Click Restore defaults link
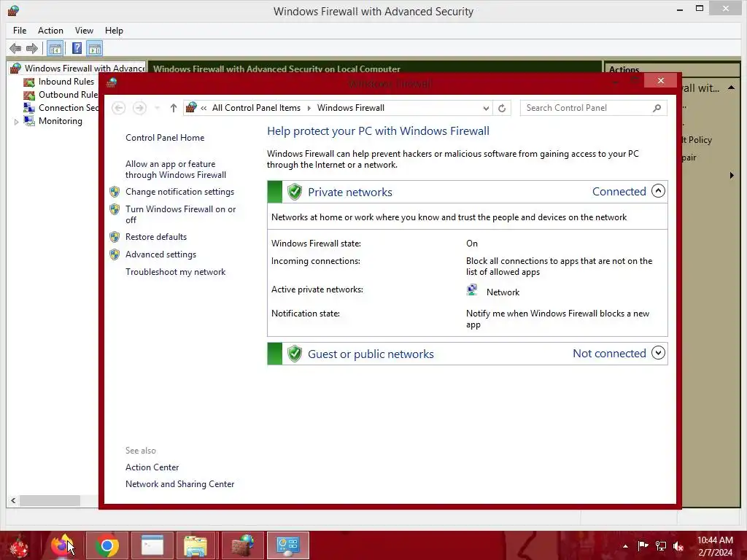747x560 pixels. point(156,237)
